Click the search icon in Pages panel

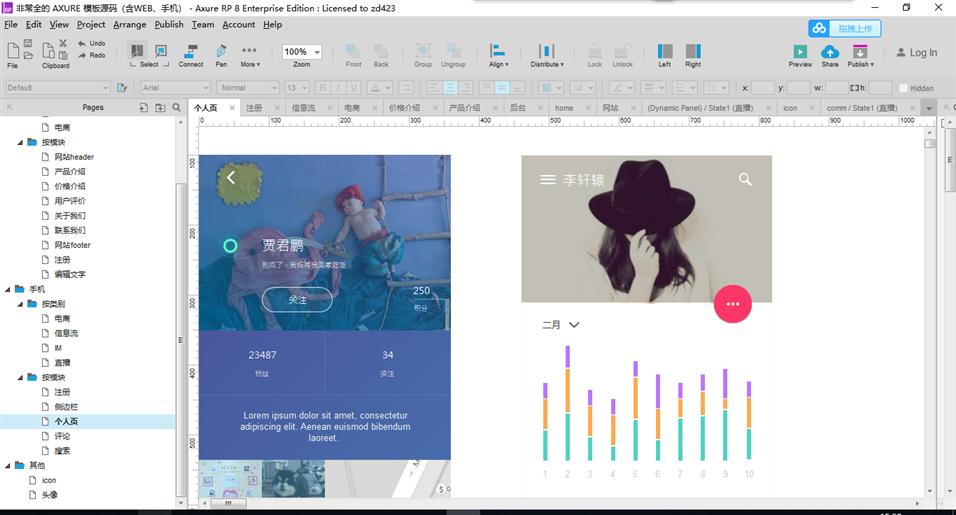(177, 107)
